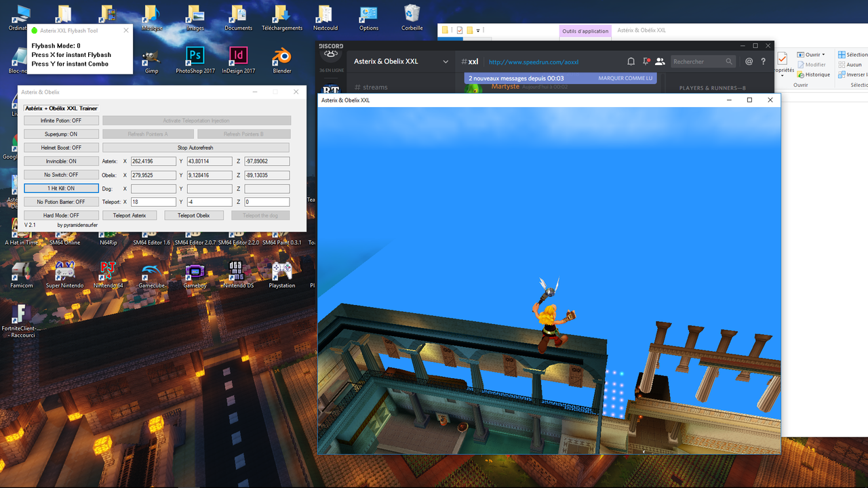Viewport: 868px width, 488px height.
Task: Select the Playstation desktop icon
Action: [x=281, y=276]
